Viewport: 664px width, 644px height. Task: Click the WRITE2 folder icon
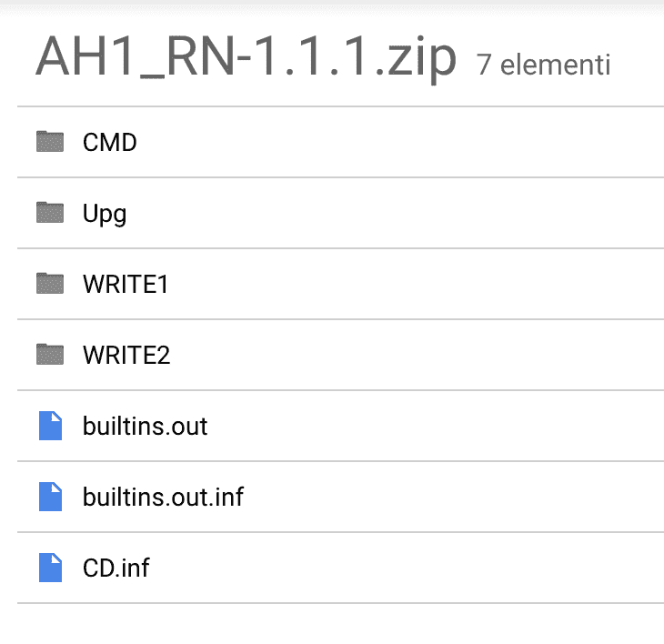coord(50,355)
